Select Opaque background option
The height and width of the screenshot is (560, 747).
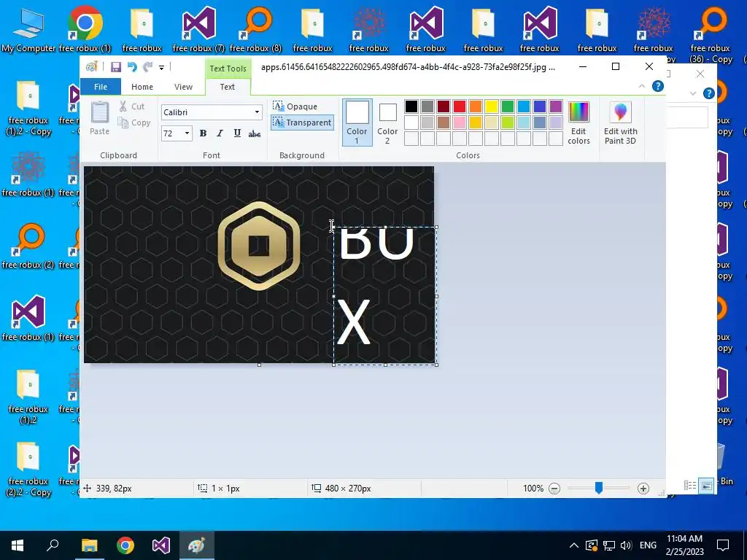click(295, 106)
